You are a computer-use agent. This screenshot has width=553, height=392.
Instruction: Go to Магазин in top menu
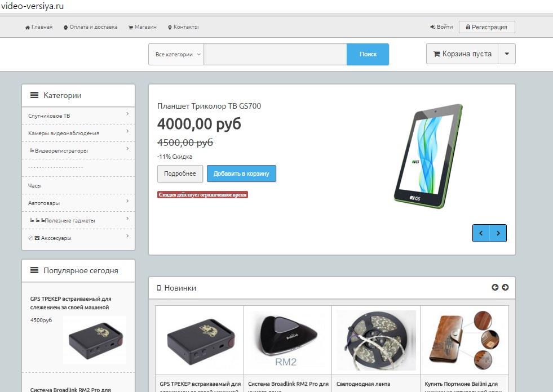pos(143,27)
